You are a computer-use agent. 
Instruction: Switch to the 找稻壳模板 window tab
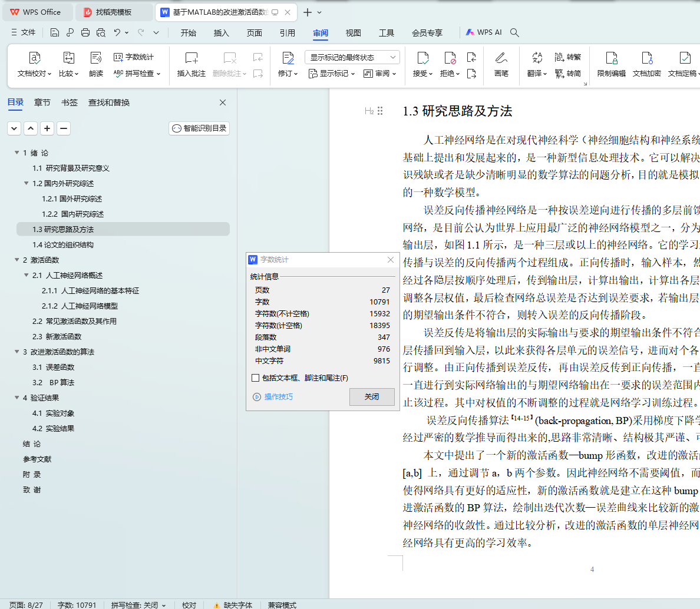(113, 12)
